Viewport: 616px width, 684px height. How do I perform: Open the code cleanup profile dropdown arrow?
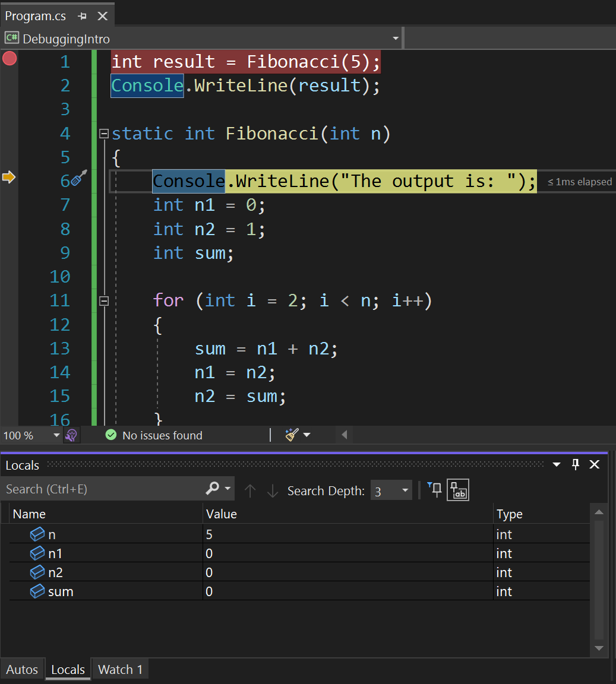pos(307,435)
